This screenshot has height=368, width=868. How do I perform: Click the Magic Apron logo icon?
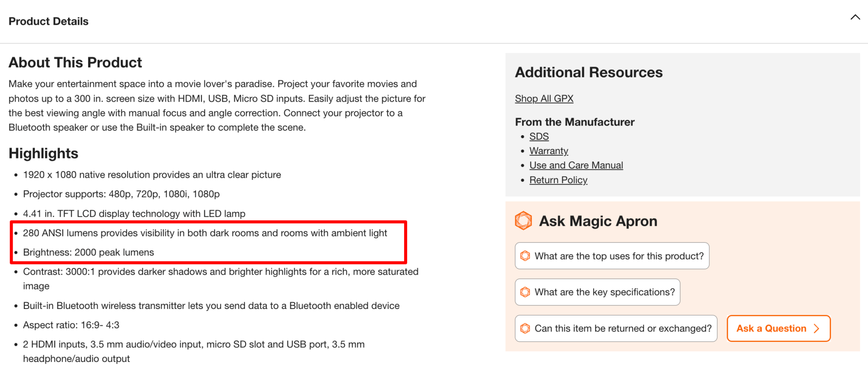coord(523,221)
